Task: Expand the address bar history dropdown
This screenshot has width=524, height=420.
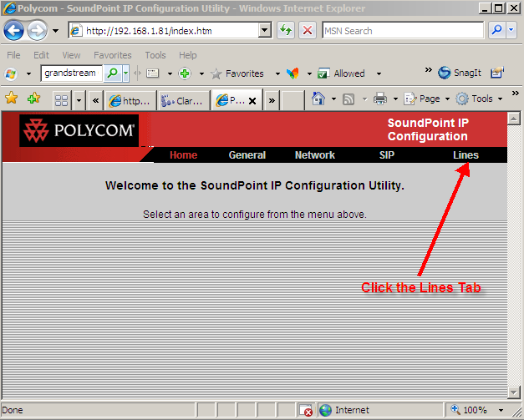Action: point(265,31)
